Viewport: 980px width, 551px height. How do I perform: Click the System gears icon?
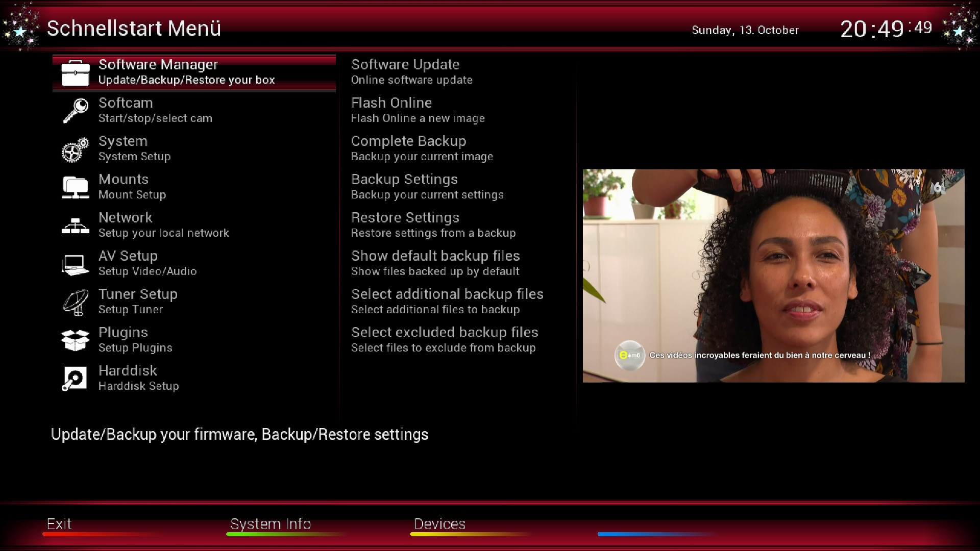click(x=75, y=149)
